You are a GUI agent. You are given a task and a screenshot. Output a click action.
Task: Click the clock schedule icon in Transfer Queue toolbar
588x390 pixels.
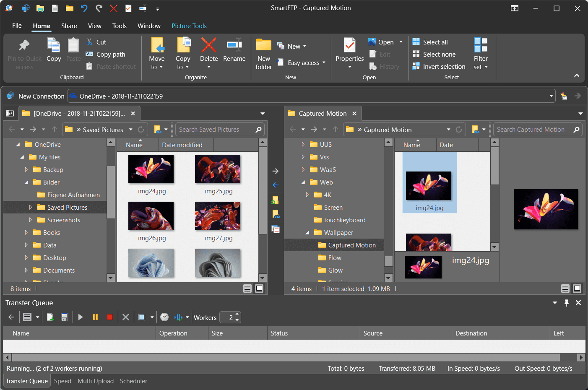tap(164, 317)
